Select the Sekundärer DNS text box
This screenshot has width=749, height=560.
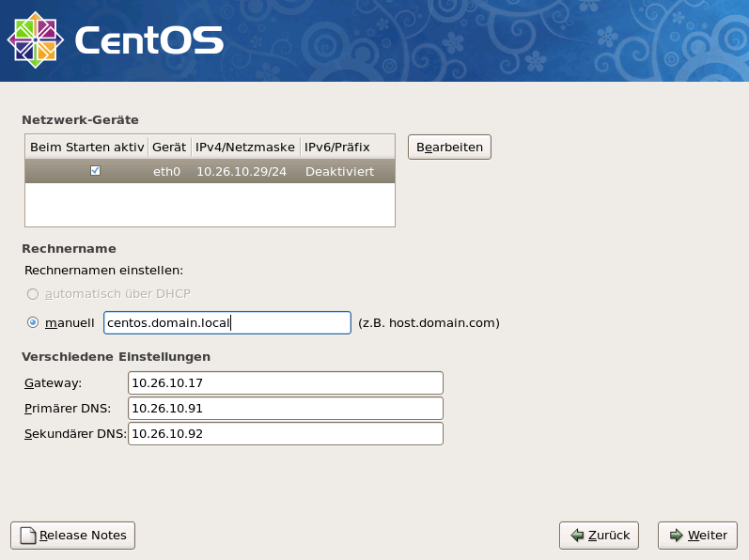coord(285,433)
